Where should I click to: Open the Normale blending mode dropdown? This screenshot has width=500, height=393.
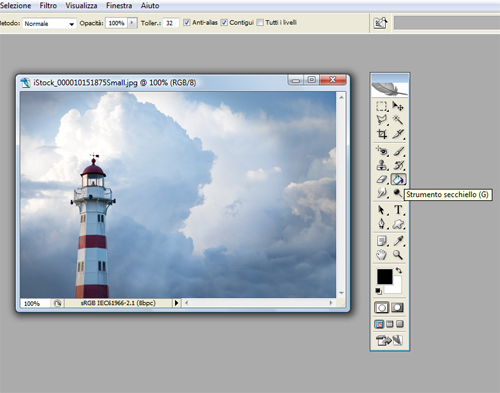tap(49, 24)
